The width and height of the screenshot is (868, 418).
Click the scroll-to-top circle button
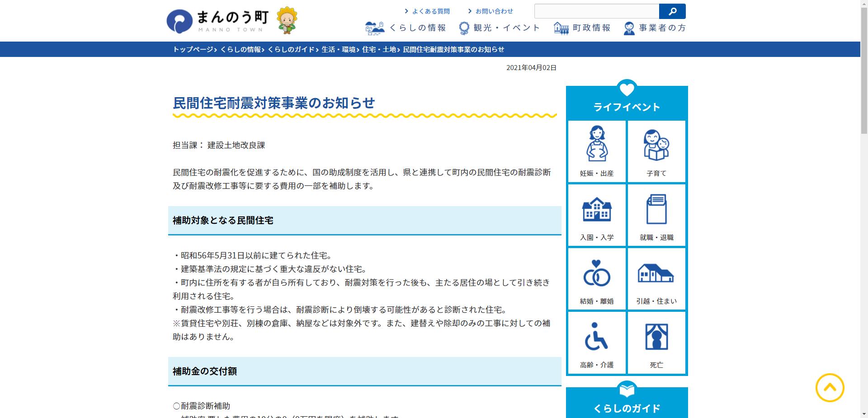pyautogui.click(x=831, y=387)
